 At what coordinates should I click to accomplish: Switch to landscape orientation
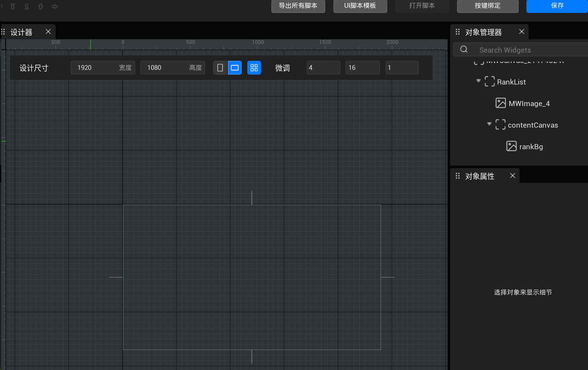(235, 68)
